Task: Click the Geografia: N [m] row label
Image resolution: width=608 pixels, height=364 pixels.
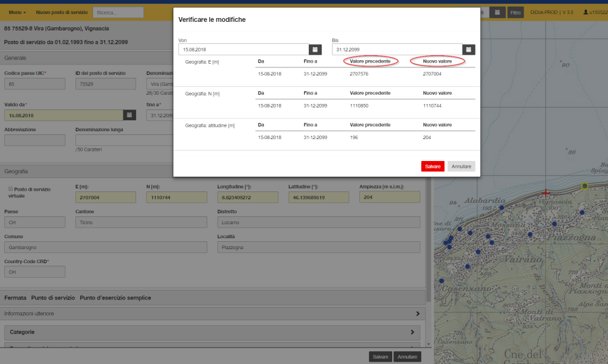Action: (202, 94)
